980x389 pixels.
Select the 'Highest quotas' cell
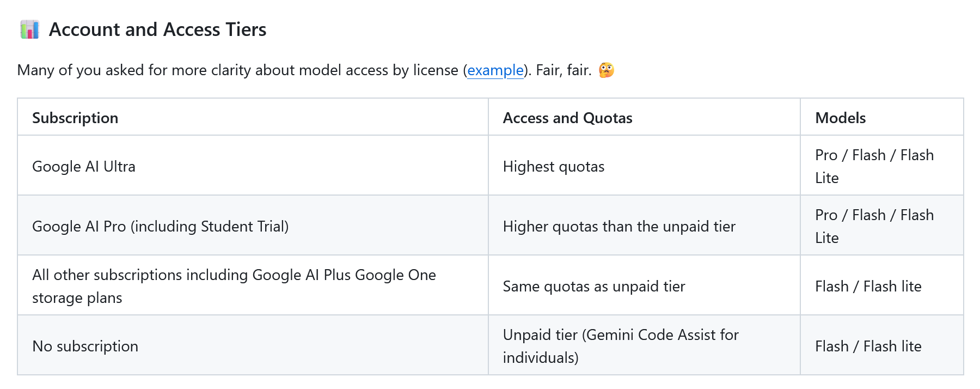(553, 166)
